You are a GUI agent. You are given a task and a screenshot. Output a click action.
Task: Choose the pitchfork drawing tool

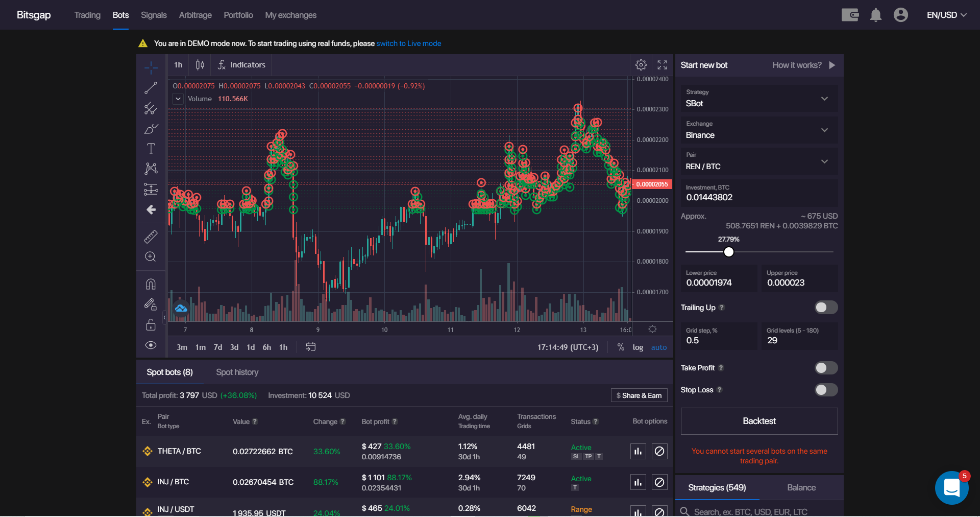tap(151, 108)
